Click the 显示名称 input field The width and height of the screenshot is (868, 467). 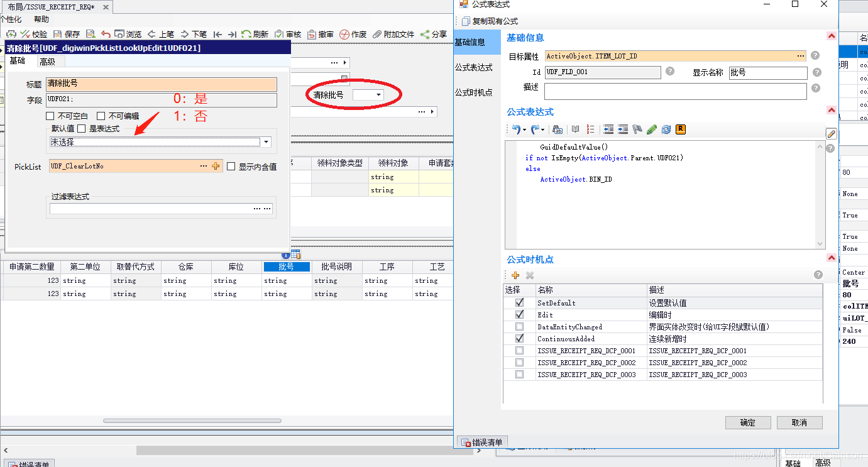pyautogui.click(x=768, y=72)
